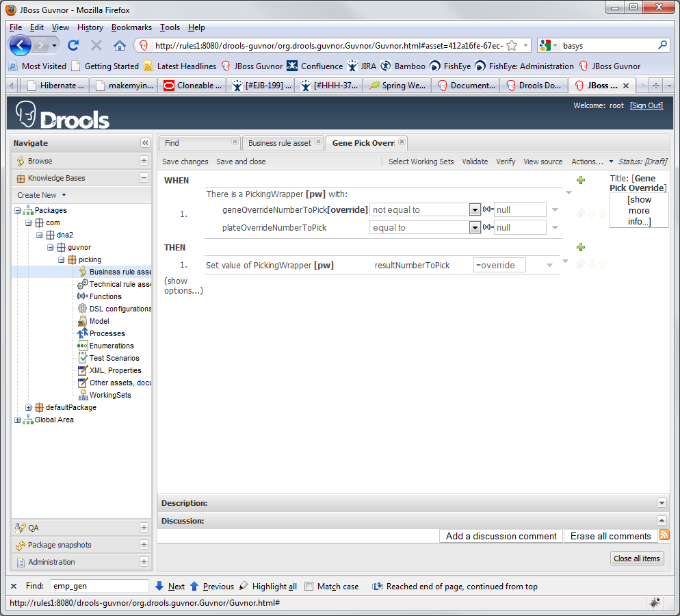Click the Sign Out link
This screenshot has height=616, width=680.
coord(646,105)
